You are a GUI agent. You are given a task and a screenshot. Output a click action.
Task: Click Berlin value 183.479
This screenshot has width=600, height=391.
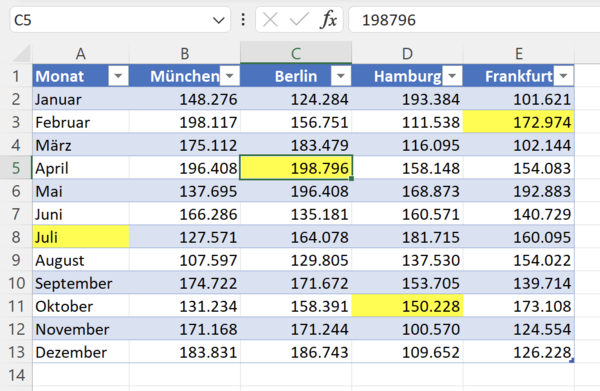[x=296, y=145]
